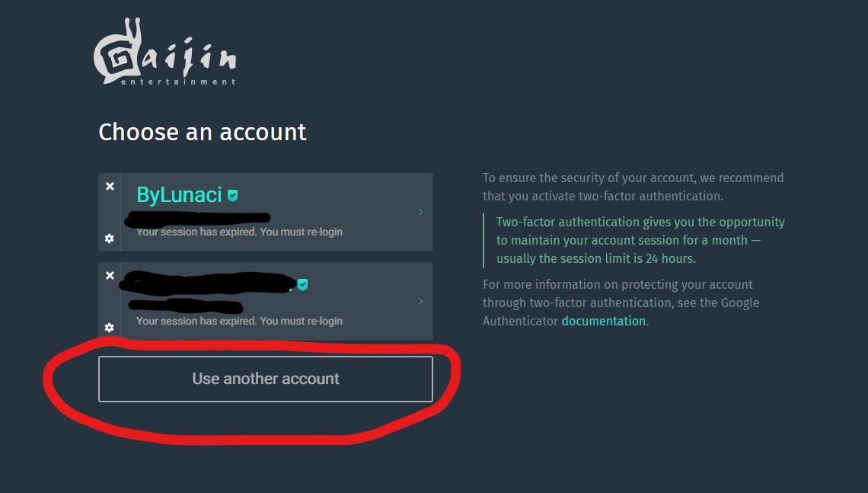The image size is (868, 493).
Task: Open the Google Authenticator documentation link
Action: point(603,321)
